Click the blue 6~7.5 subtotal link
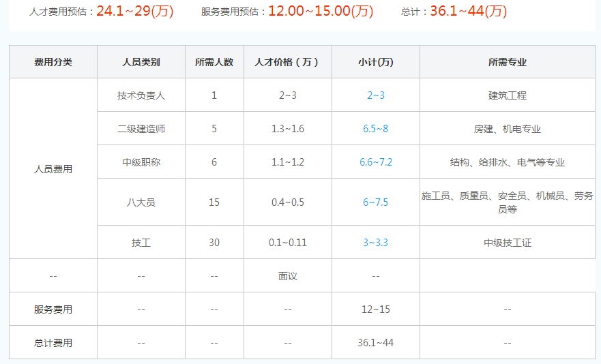This screenshot has width=601, height=364. pyautogui.click(x=376, y=202)
